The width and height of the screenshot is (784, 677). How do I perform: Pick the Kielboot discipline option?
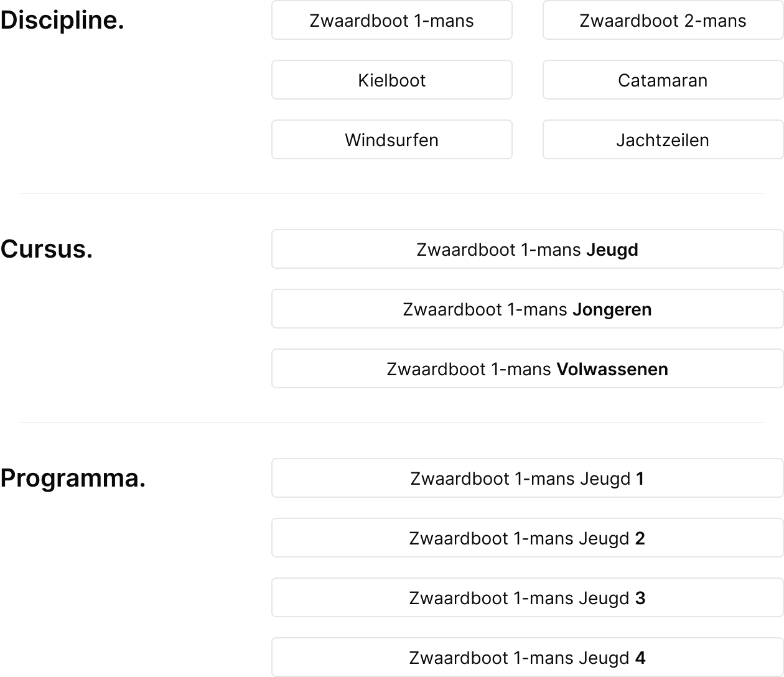[392, 80]
